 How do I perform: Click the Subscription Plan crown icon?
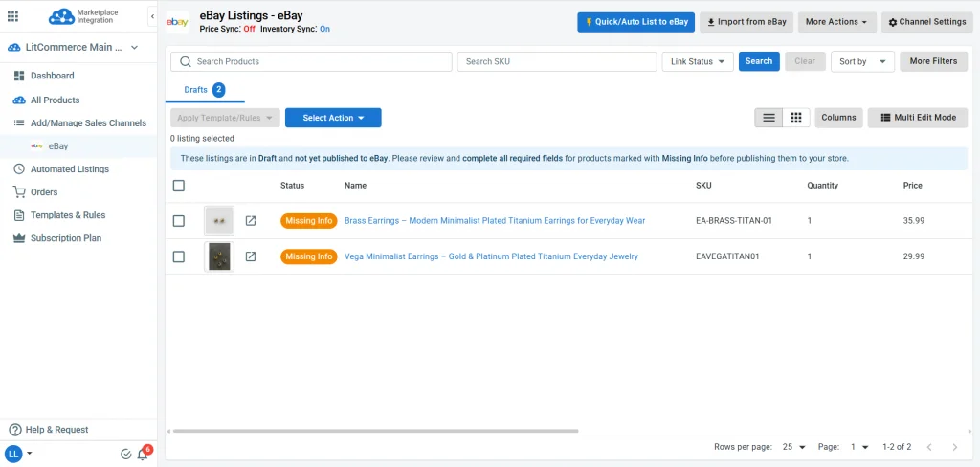(x=19, y=237)
